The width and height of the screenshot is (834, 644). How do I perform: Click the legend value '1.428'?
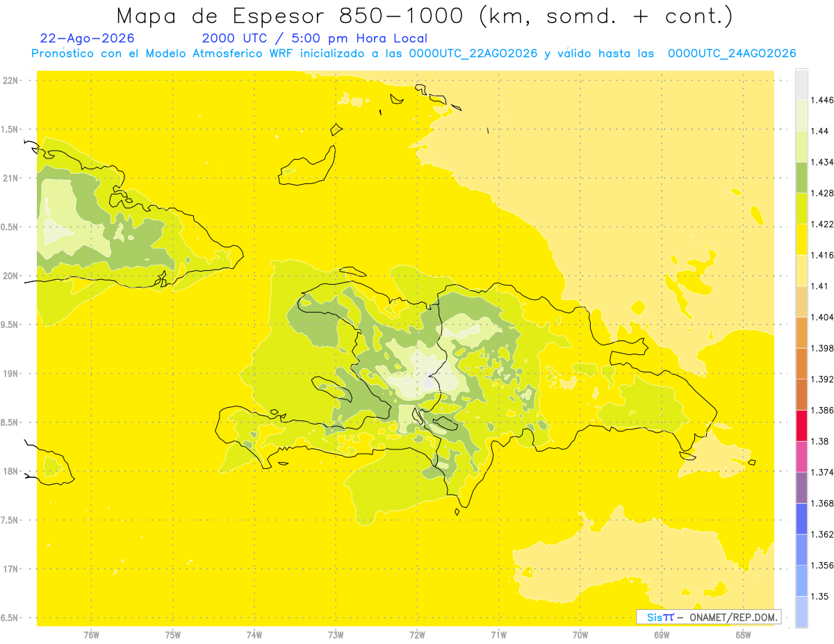[822, 193]
